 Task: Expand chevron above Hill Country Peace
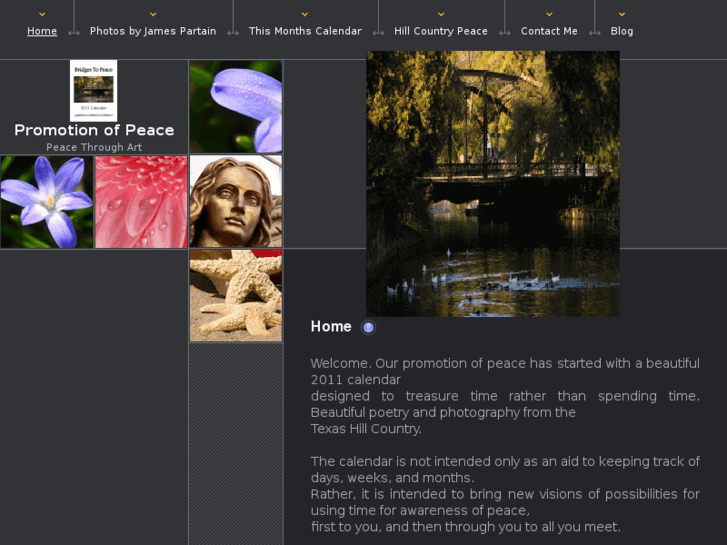[x=441, y=14]
